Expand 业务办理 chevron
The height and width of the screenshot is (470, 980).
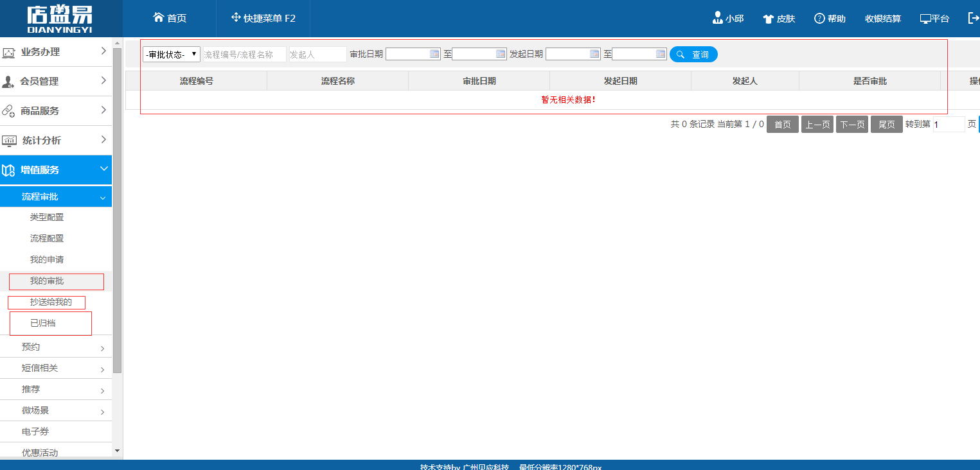tap(103, 51)
